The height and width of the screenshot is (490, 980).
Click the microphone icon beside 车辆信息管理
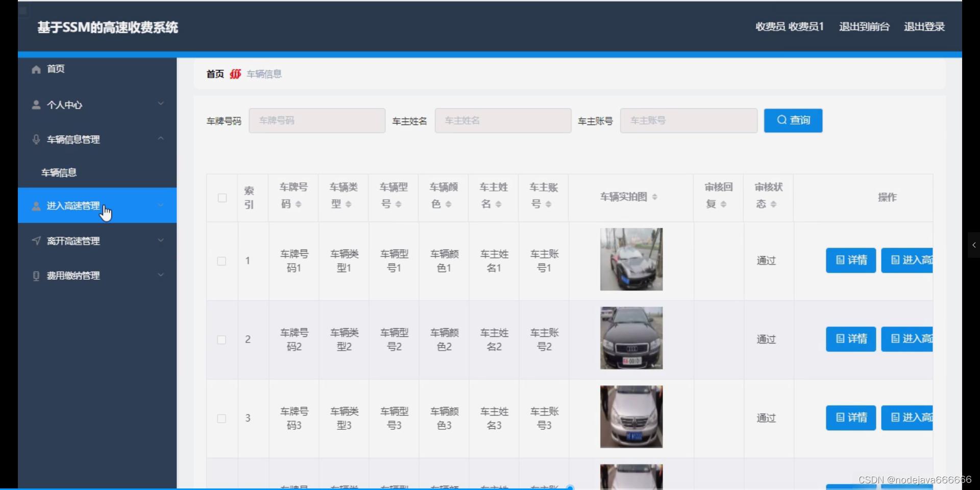pyautogui.click(x=36, y=139)
